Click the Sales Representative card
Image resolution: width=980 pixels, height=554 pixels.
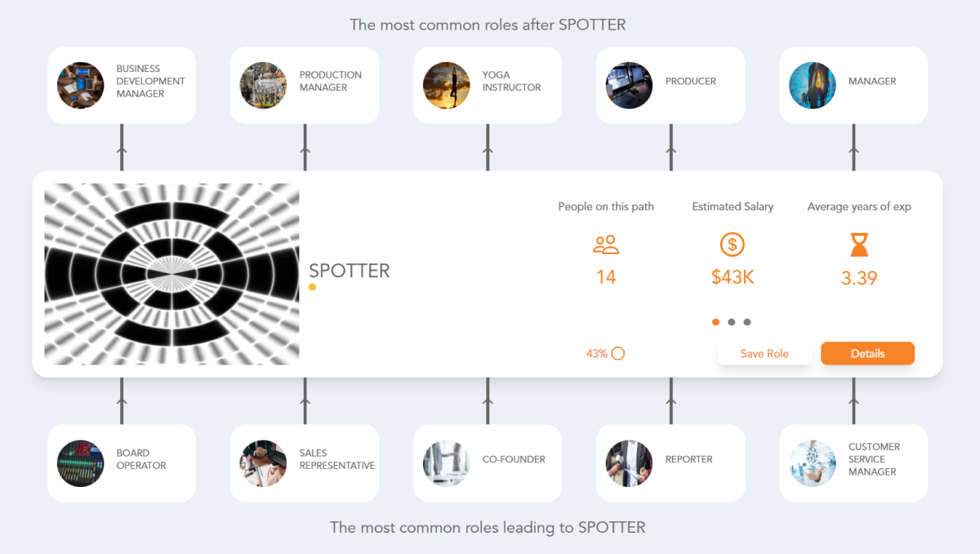pyautogui.click(x=304, y=462)
